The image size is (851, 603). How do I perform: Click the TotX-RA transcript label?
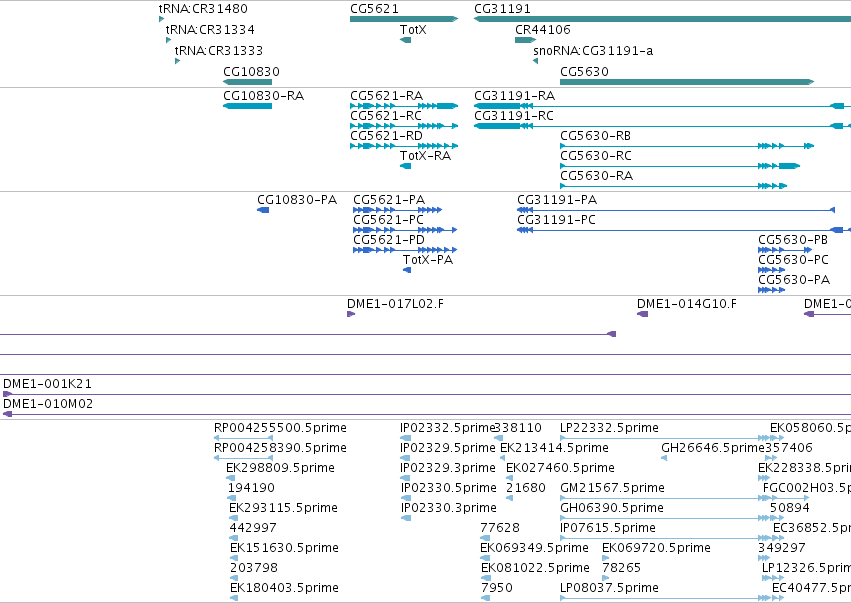click(x=426, y=156)
